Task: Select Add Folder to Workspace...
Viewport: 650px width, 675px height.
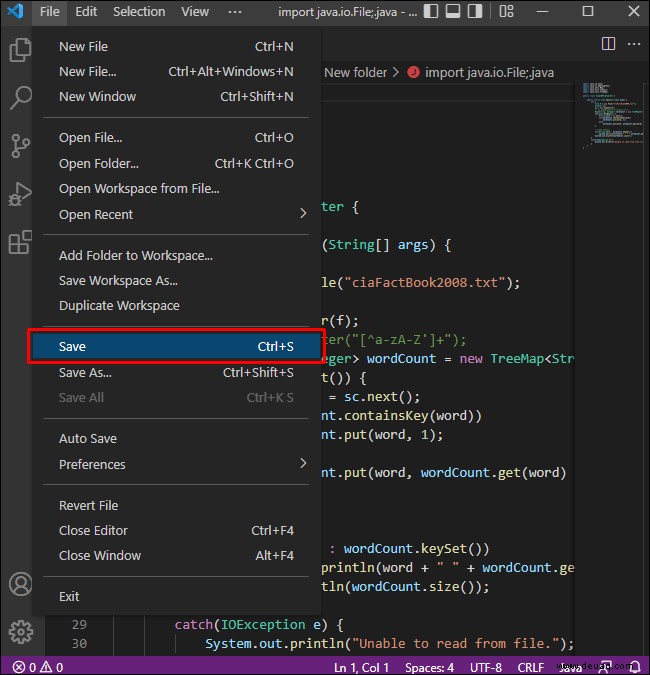Action: pos(176,256)
